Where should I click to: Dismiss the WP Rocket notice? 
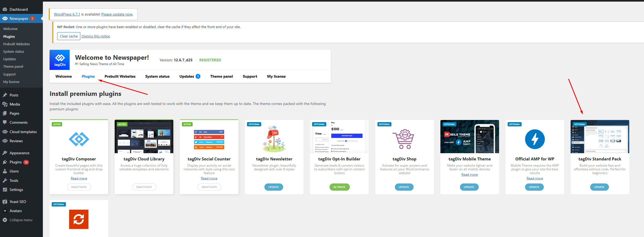coord(96,36)
